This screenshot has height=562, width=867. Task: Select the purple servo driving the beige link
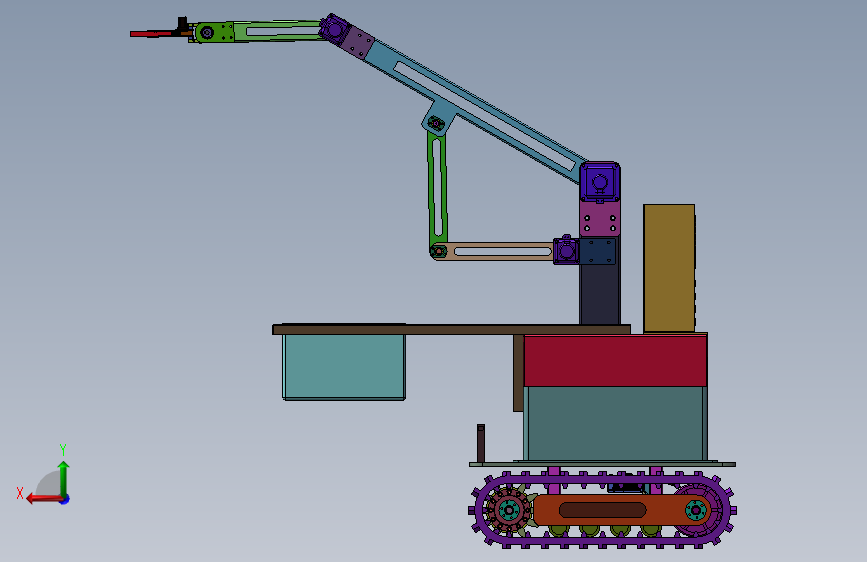click(x=566, y=251)
